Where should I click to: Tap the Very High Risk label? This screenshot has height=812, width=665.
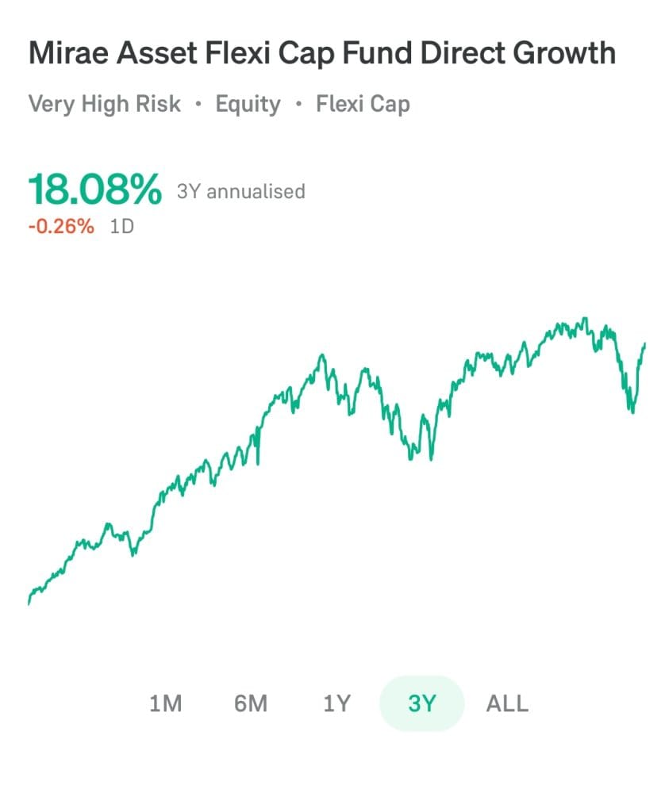pos(105,104)
